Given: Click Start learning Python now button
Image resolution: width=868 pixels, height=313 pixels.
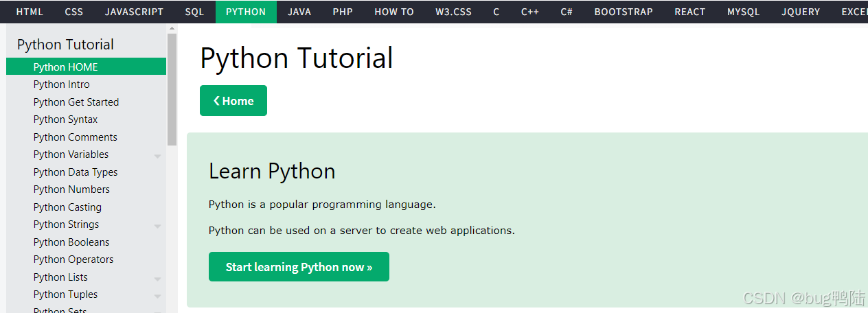Looking at the screenshot, I should (299, 267).
